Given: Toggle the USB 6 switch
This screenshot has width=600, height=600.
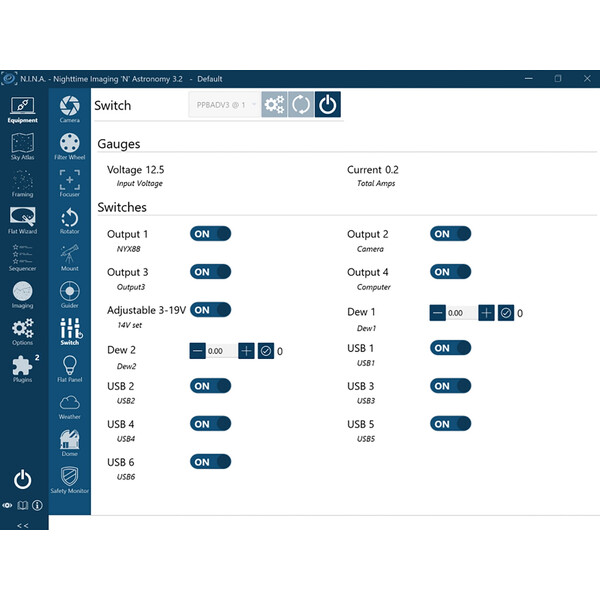Looking at the screenshot, I should tap(210, 462).
